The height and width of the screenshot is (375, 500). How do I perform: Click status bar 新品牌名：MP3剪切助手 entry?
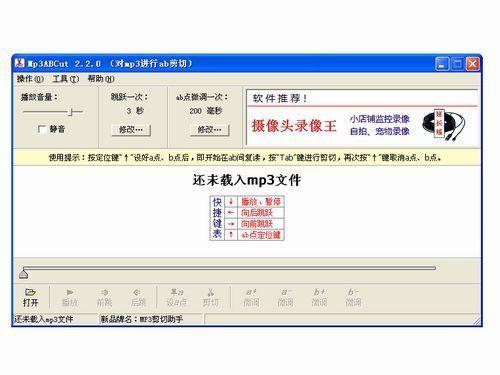tap(142, 319)
